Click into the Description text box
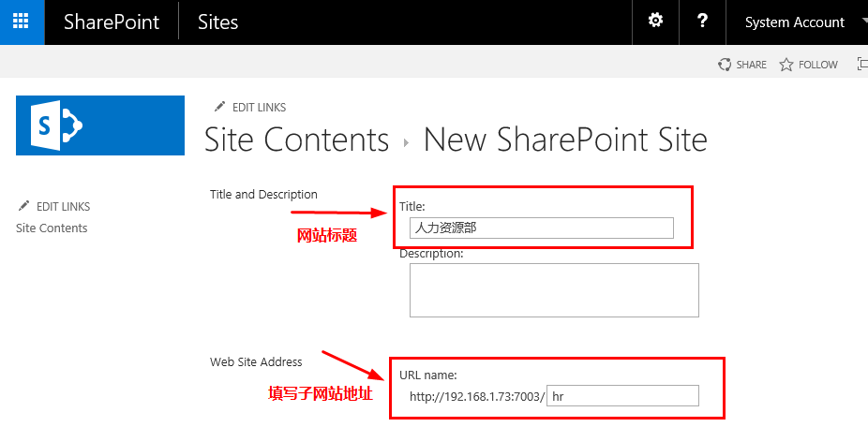Viewport: 868px width, 427px height. click(554, 290)
